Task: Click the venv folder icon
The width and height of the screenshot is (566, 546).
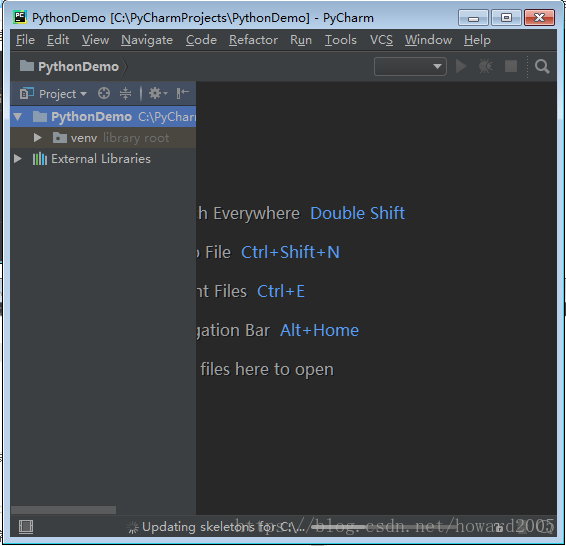Action: tap(60, 137)
